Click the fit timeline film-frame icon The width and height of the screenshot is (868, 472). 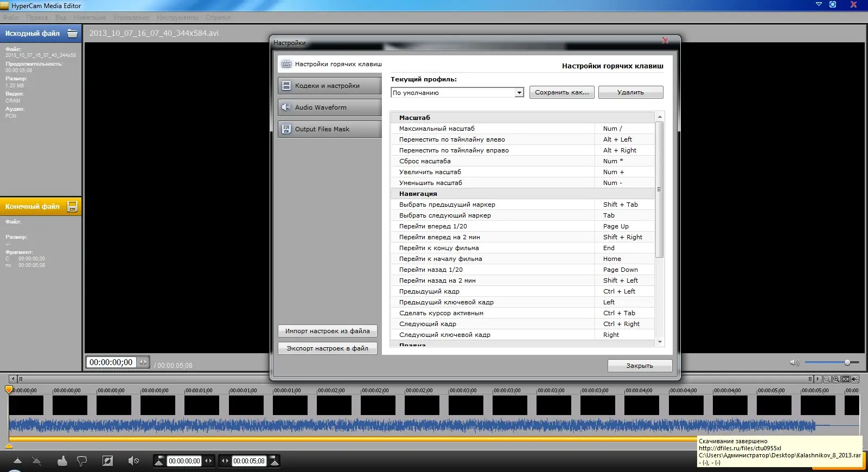846,379
